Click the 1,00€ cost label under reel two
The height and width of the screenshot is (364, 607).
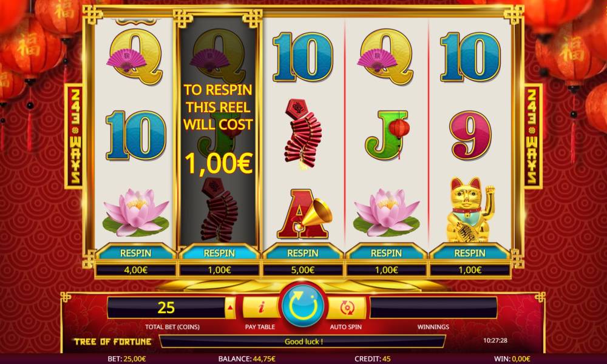(x=219, y=270)
